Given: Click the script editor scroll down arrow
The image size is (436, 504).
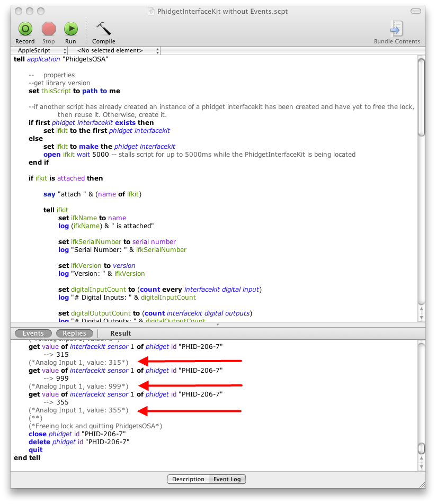Looking at the screenshot, I should (421, 318).
